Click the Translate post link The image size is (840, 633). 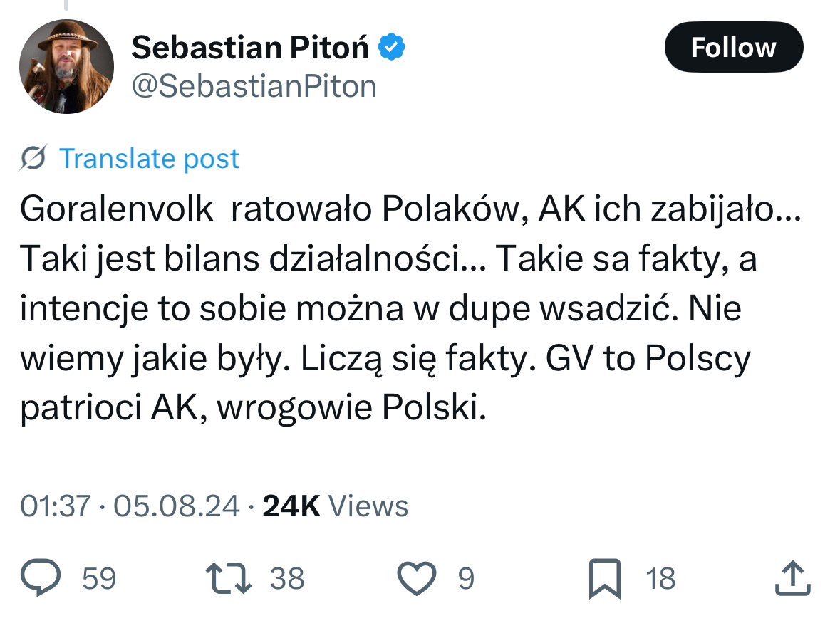(149, 158)
